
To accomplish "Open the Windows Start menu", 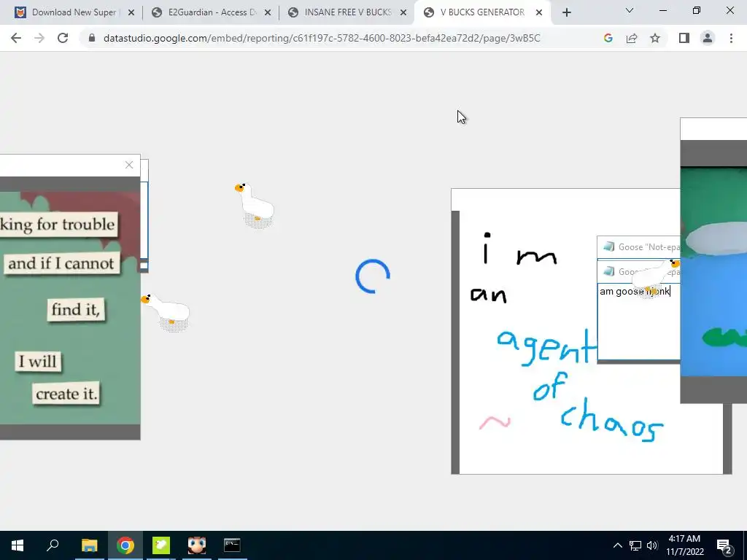I will click(x=18, y=545).
